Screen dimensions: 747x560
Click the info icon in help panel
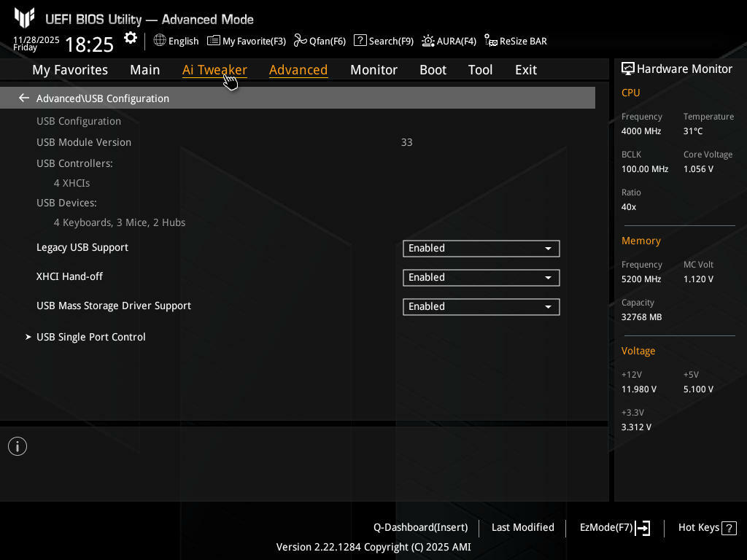click(18, 446)
